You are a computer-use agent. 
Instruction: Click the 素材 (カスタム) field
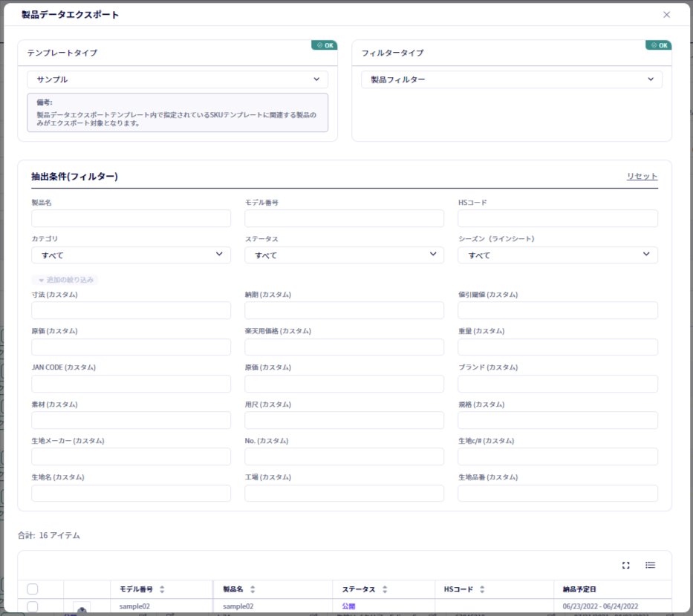click(131, 420)
